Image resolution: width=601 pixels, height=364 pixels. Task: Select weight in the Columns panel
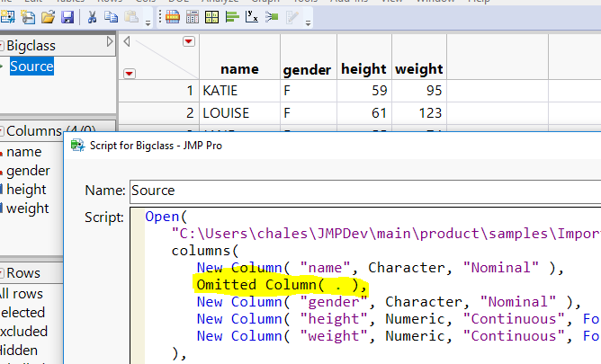[x=28, y=209]
